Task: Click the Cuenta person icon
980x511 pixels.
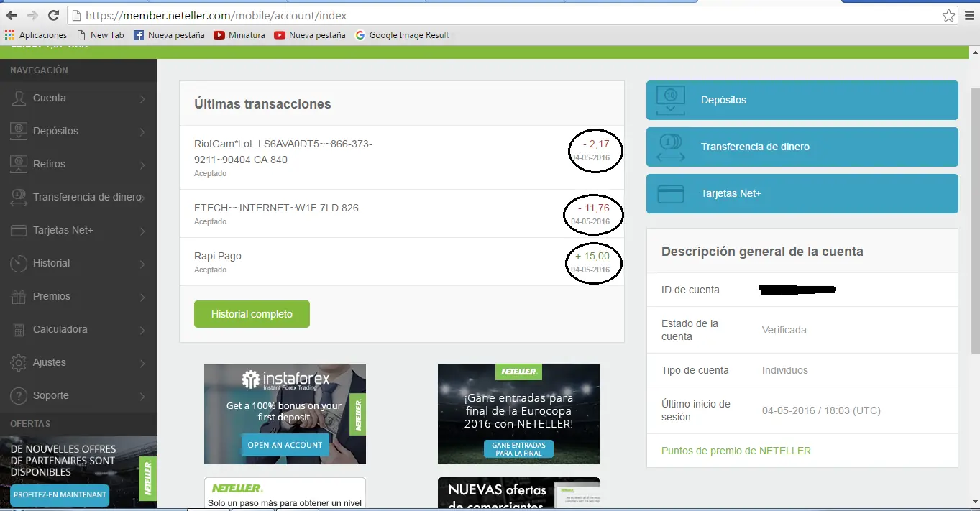Action: click(19, 98)
